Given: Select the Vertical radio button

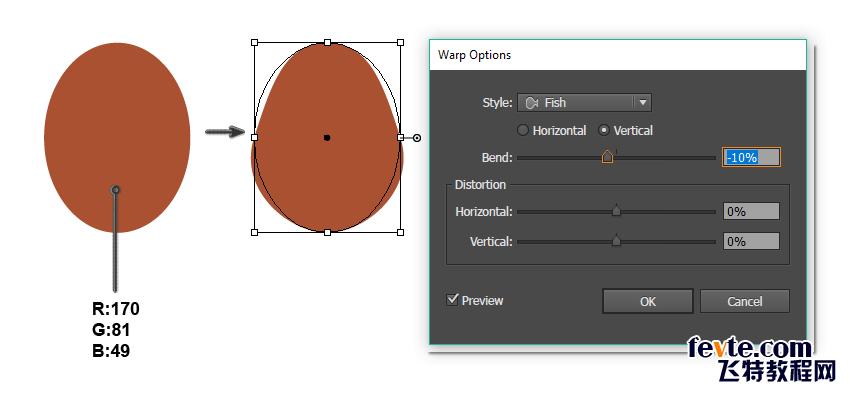Looking at the screenshot, I should point(604,131).
